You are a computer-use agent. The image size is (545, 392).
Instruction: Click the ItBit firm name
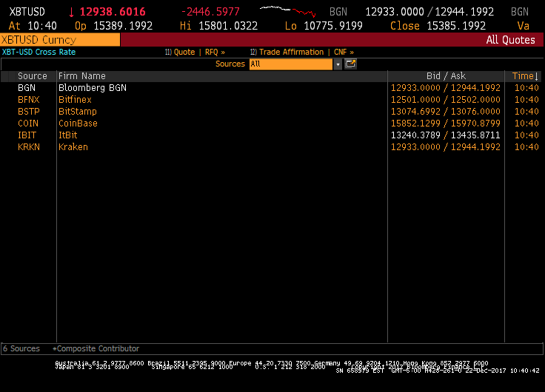pos(68,135)
